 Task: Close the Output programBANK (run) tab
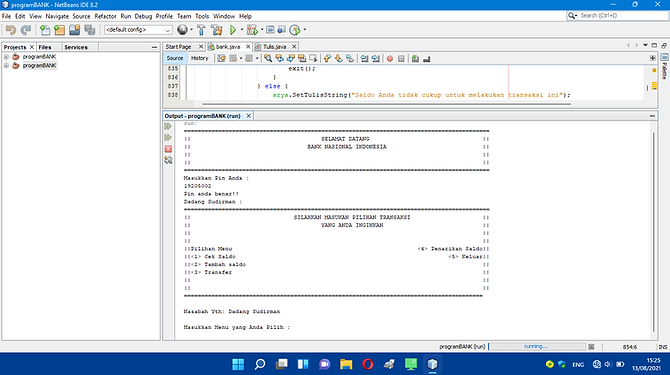pos(248,116)
